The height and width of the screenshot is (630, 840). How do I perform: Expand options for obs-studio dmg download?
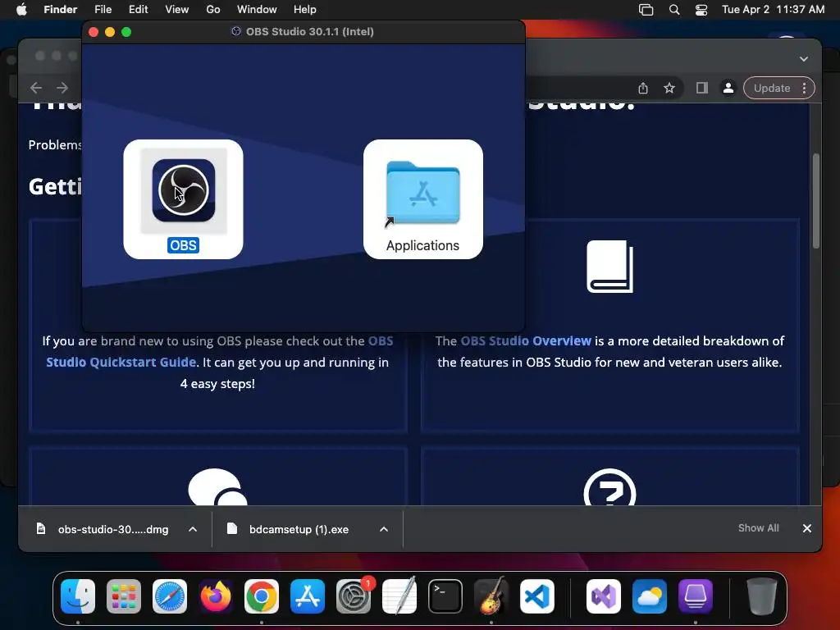pyautogui.click(x=193, y=529)
